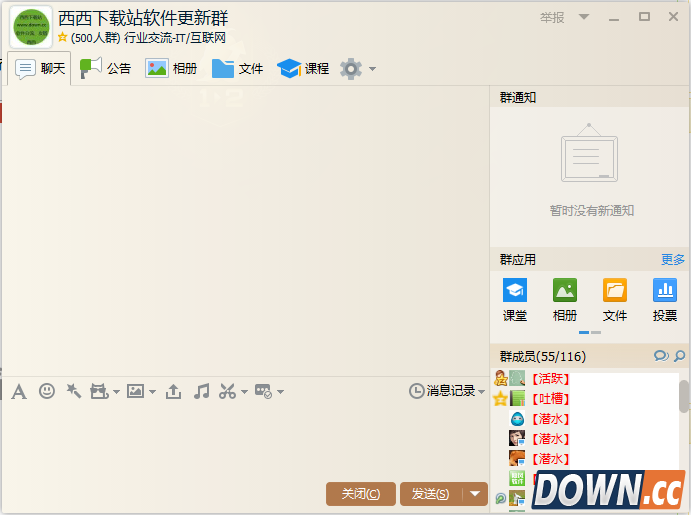Viewport: 691px width, 515px height.
Task: Open the 文件 app in 群应用
Action: point(615,300)
